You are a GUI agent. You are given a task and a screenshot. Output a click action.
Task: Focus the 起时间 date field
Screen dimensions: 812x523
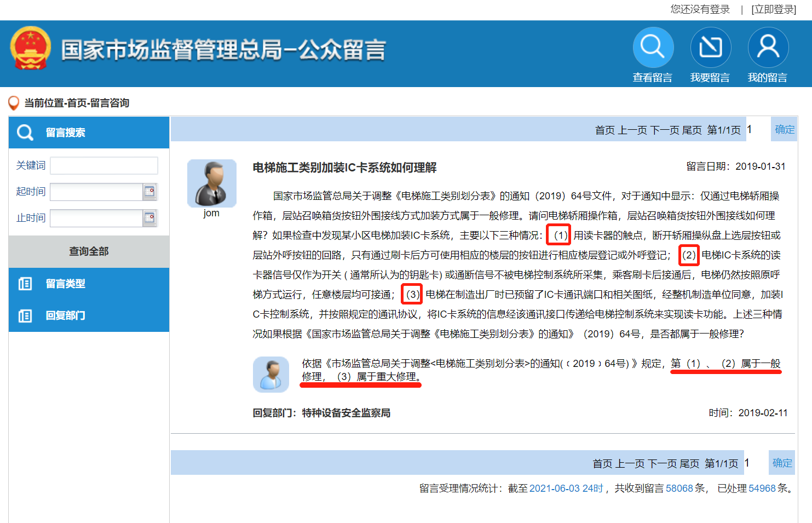[x=96, y=192]
